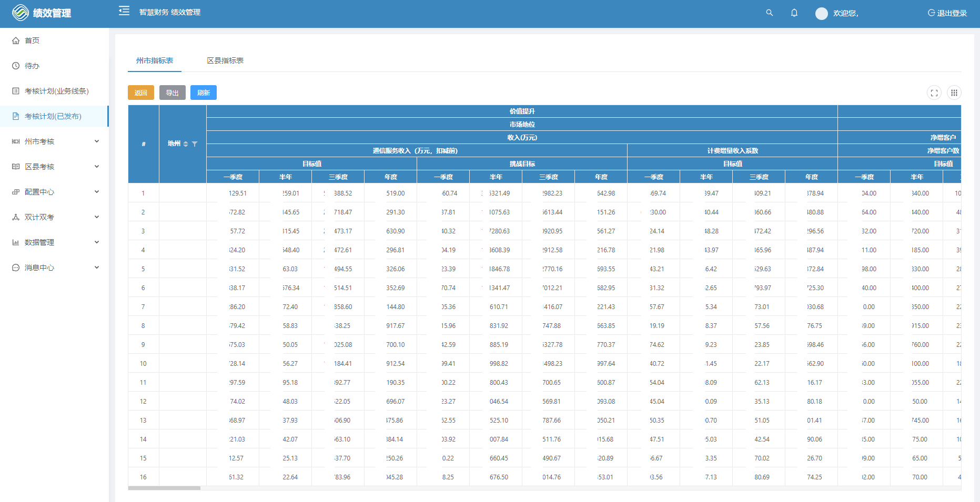Switch to 州市指标表 tab

(155, 60)
